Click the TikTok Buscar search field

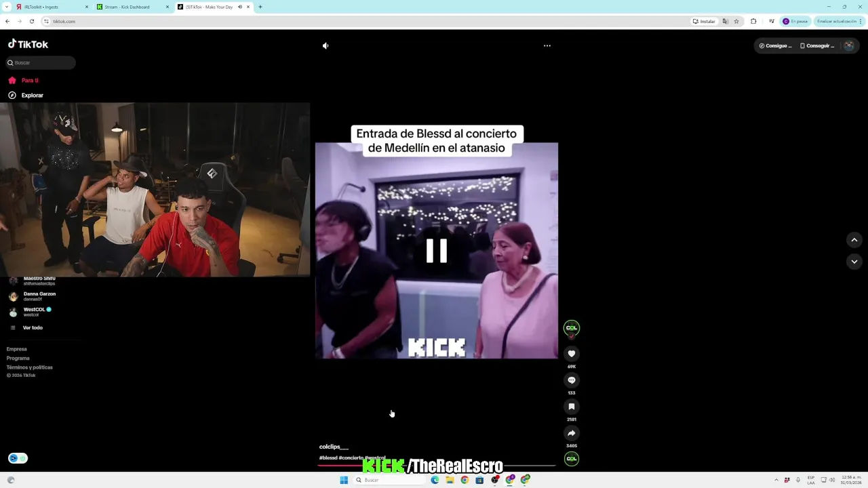point(41,62)
